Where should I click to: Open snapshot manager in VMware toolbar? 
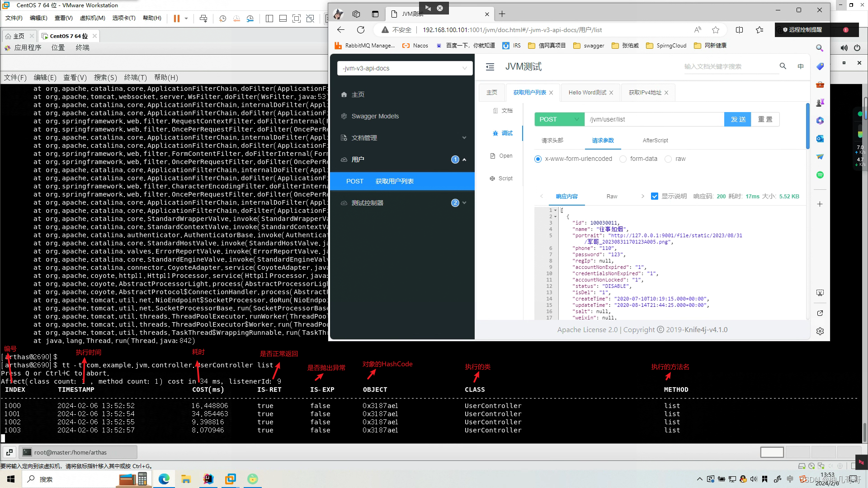coord(250,19)
